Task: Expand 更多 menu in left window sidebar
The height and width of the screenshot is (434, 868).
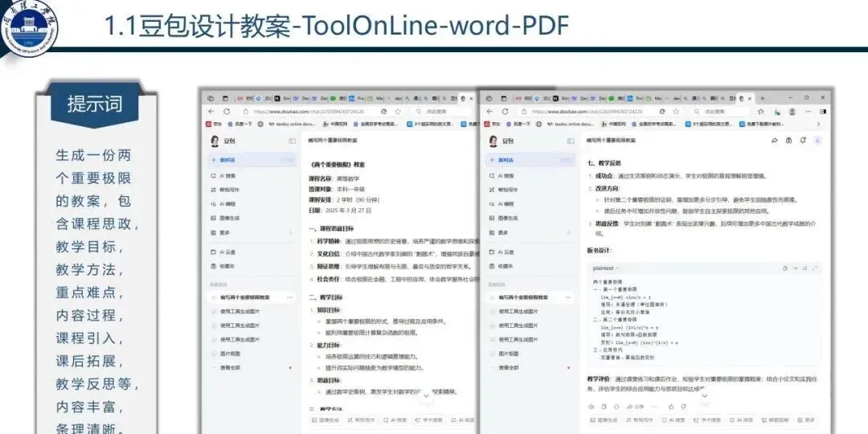Action: tap(252, 233)
